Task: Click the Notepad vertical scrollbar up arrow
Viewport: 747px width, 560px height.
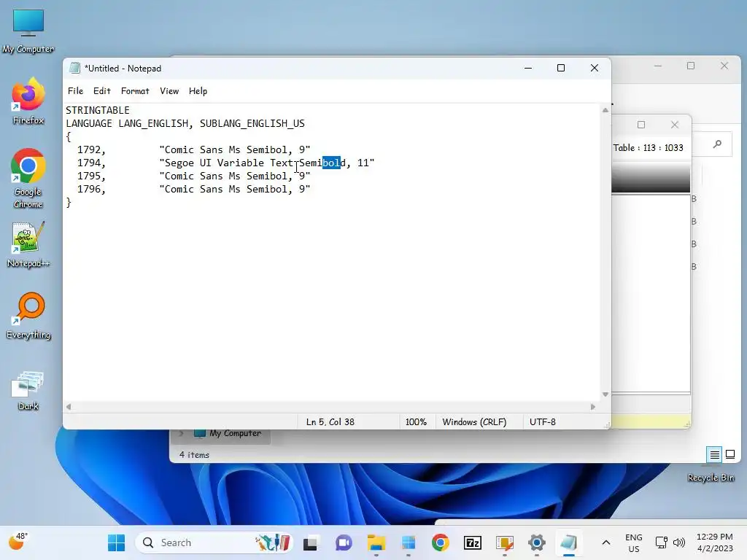Action: coord(605,110)
